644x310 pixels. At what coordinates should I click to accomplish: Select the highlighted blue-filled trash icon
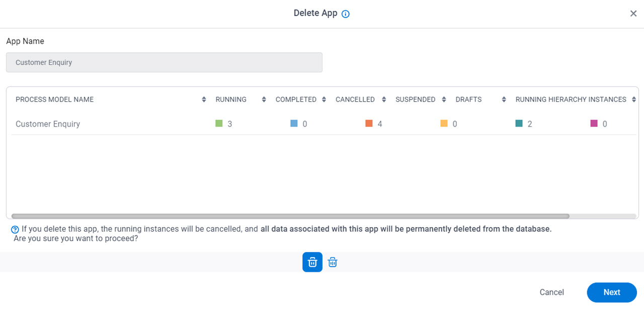[312, 262]
